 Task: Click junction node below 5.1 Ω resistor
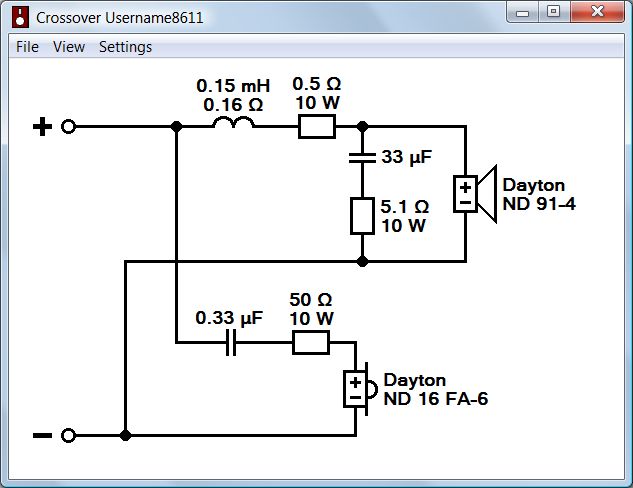[363, 261]
